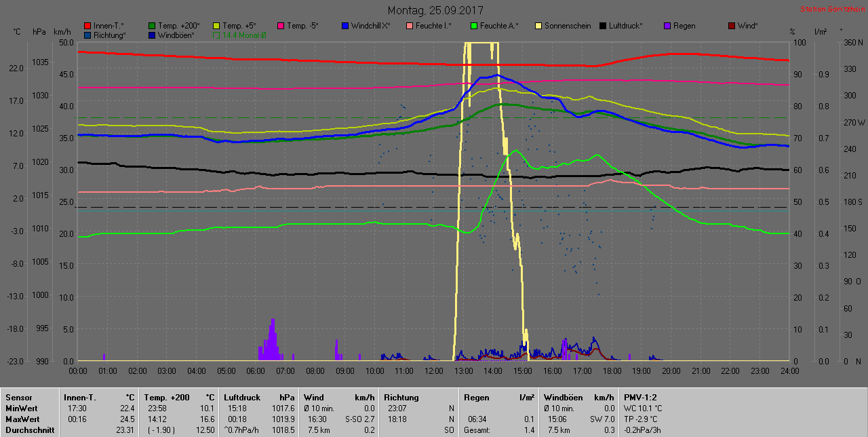The height and width of the screenshot is (437, 868).
Task: Click the purple Regen legend marker
Action: tap(667, 26)
